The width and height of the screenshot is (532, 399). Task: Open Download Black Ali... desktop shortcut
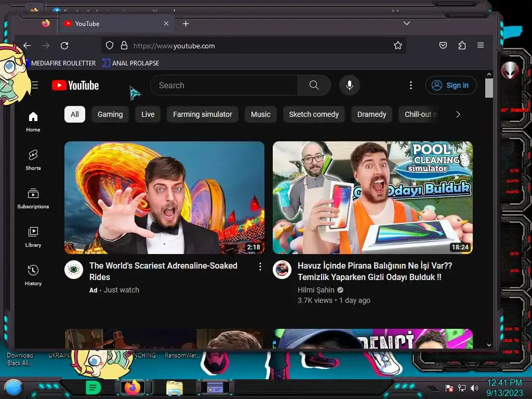pyautogui.click(x=20, y=359)
